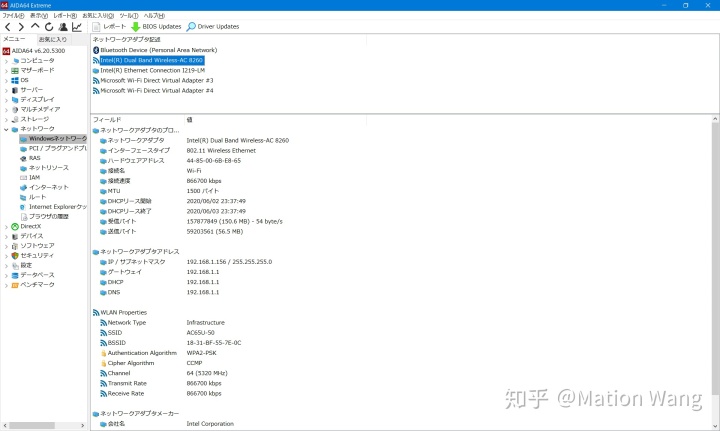
Task: Click the データベース tree icon
Action: (15, 275)
